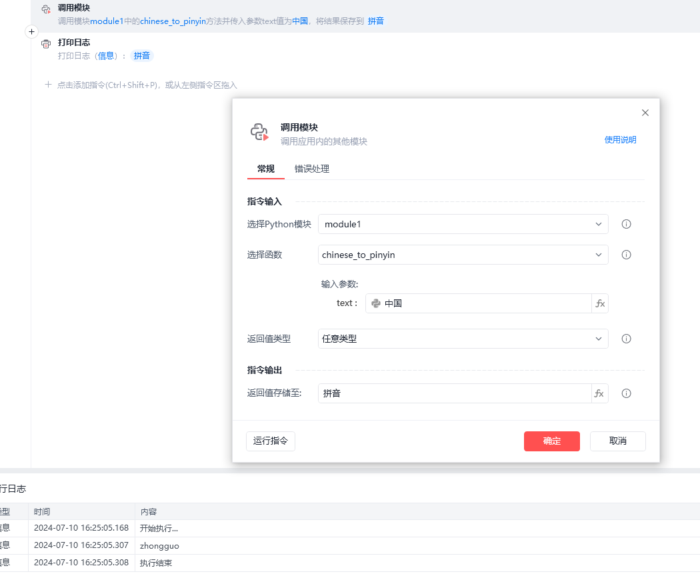Click the 取消 button
This screenshot has width=700, height=588.
pyautogui.click(x=617, y=441)
